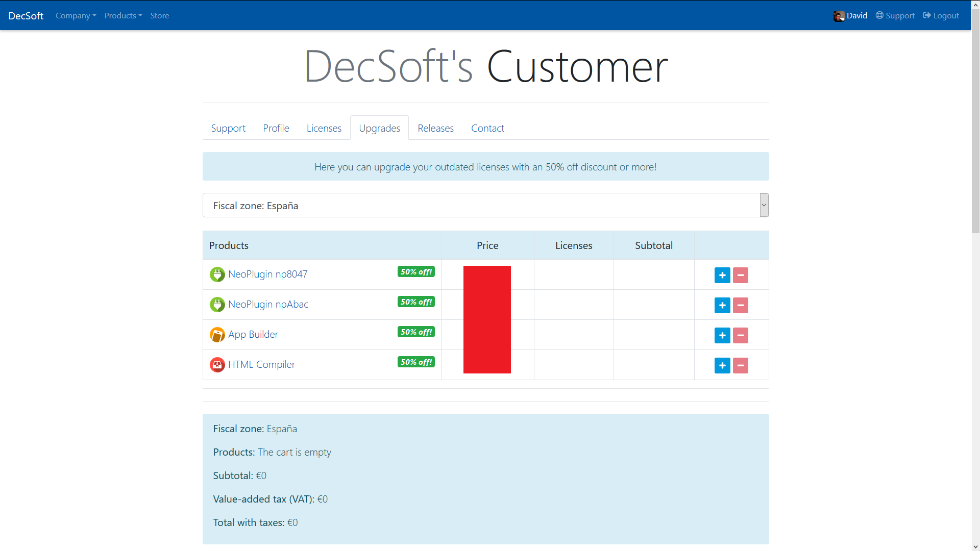Add NeoPlugin np8047 upgrade to cart

pyautogui.click(x=722, y=274)
